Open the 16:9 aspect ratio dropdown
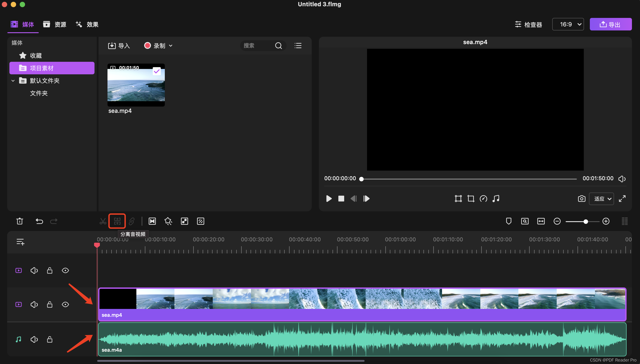 [568, 24]
